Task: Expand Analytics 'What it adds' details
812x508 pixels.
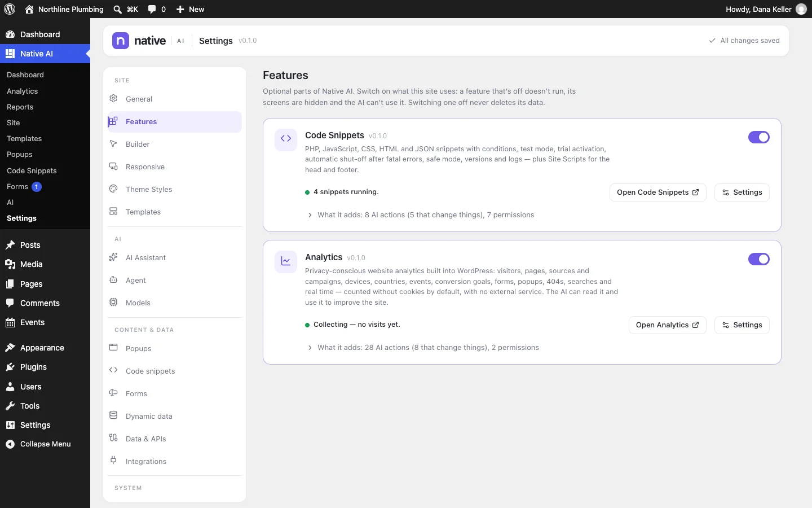Action: (x=423, y=348)
